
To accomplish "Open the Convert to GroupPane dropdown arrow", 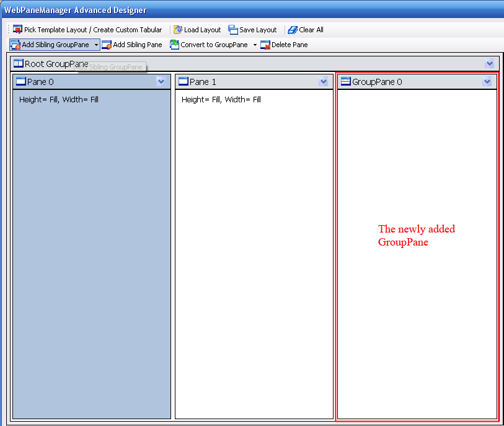I will [255, 45].
